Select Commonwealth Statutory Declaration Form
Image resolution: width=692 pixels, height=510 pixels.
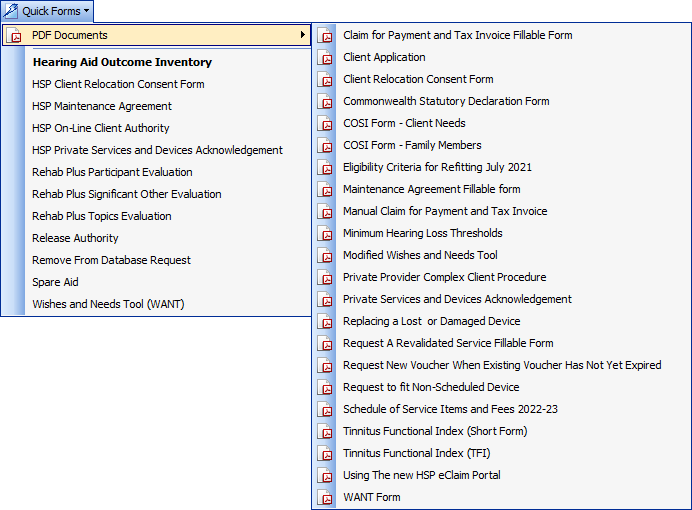[446, 101]
